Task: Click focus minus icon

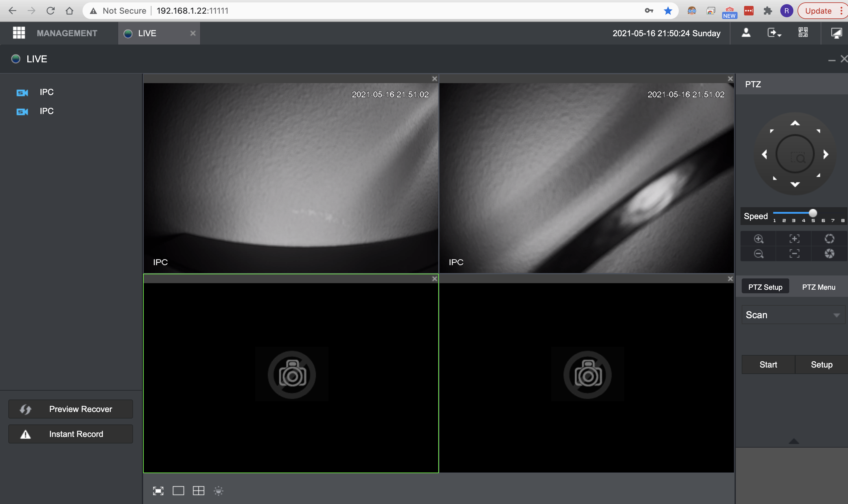Action: pyautogui.click(x=794, y=254)
